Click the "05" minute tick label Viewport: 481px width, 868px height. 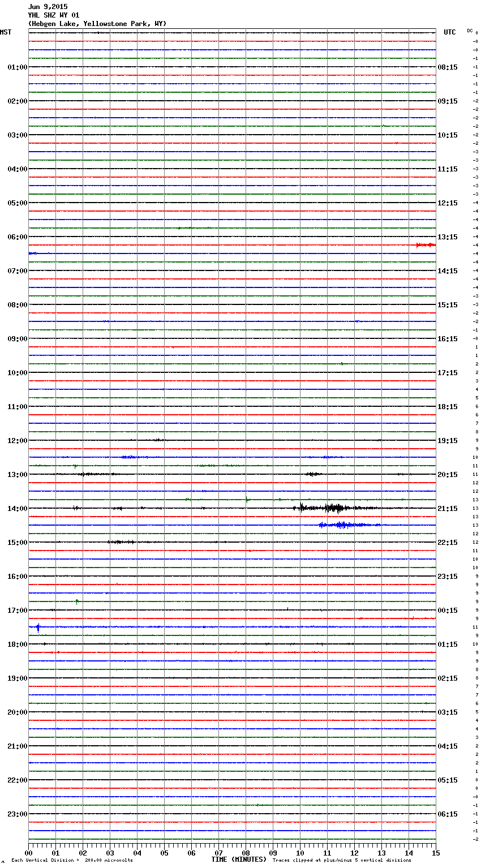[x=164, y=853]
